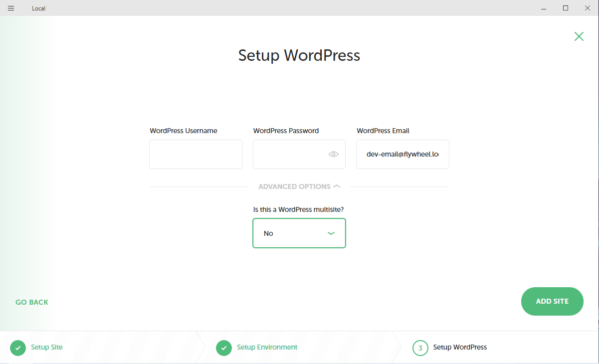Screen dimensions: 599x364
Task: Click into the WordPress Email field
Action: tap(402, 154)
